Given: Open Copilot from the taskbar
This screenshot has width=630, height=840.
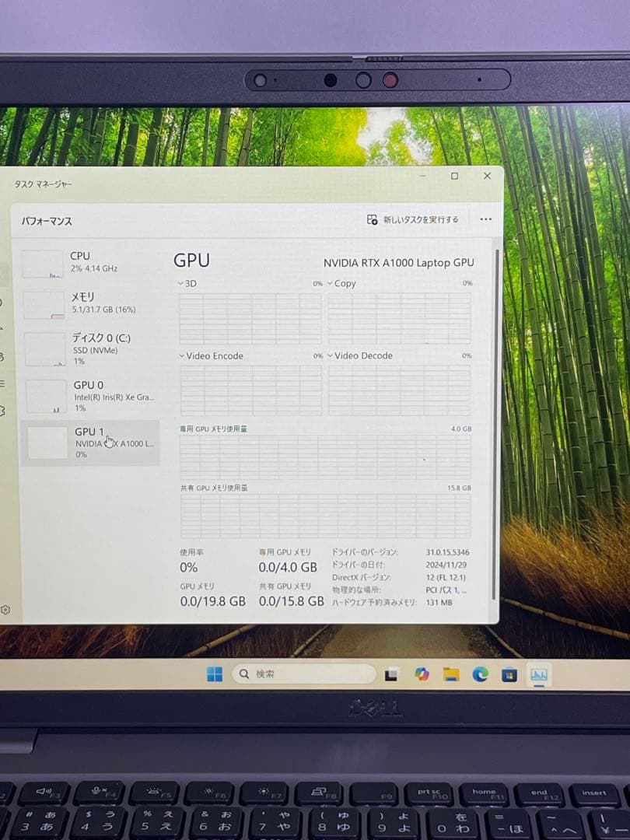Looking at the screenshot, I should pos(420,675).
